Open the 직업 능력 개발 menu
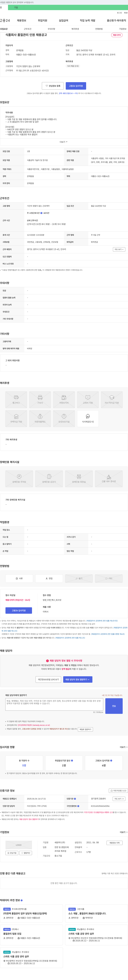This screenshot has height=980, width=128. [88, 21]
